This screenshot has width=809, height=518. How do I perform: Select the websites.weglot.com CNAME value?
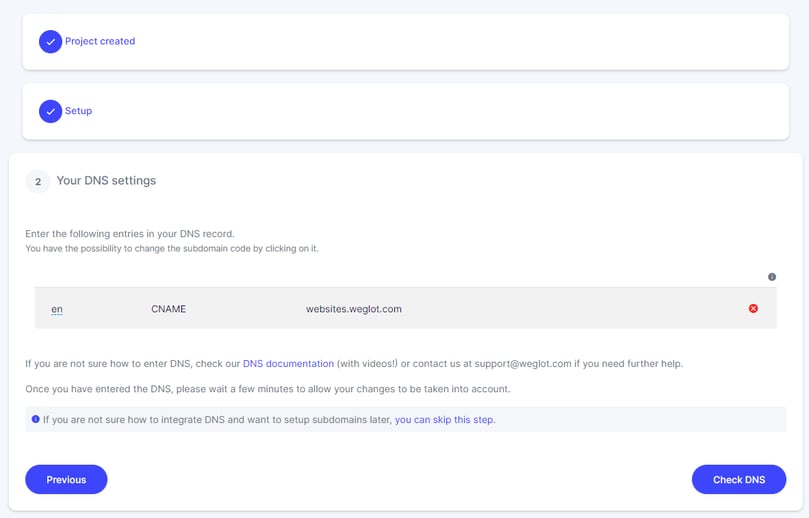[353, 309]
